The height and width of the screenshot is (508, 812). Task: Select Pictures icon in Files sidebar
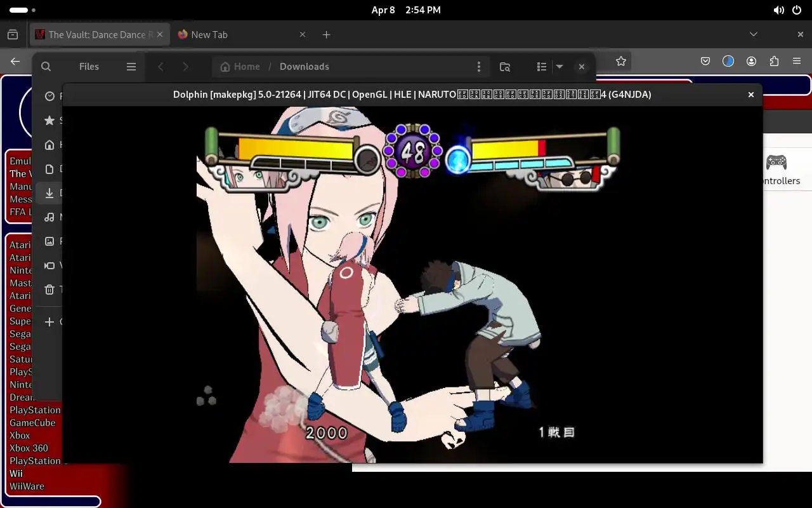pos(49,241)
